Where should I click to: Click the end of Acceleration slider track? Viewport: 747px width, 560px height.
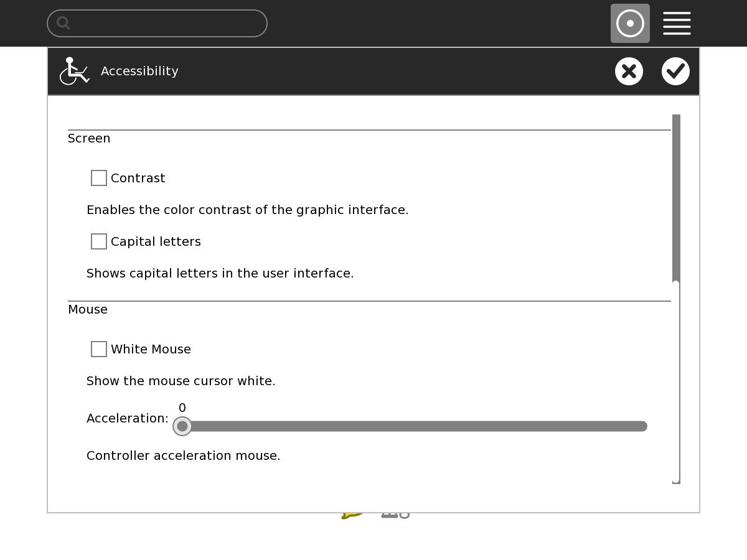[x=641, y=426]
